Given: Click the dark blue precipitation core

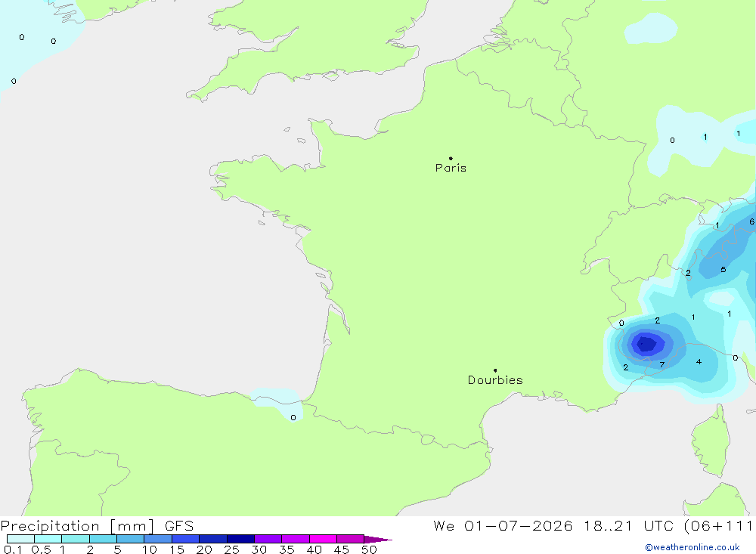Looking at the screenshot, I should [x=646, y=344].
